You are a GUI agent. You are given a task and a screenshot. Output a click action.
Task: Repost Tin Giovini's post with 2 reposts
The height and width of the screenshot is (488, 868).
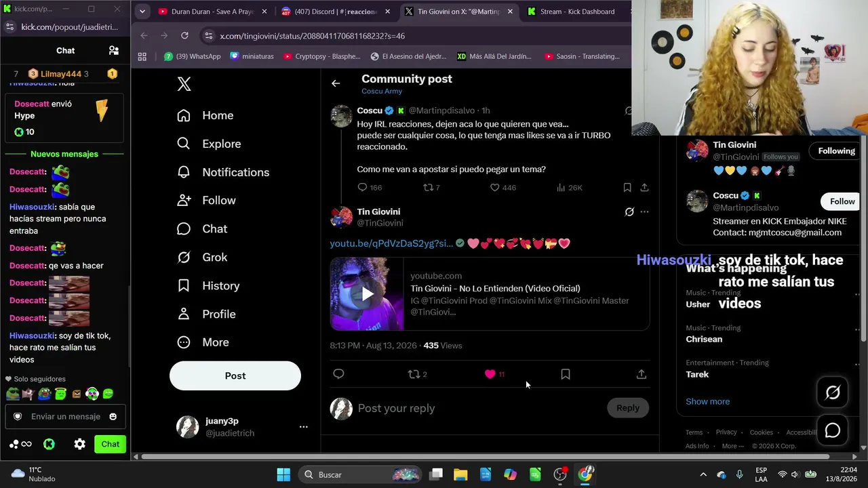(x=417, y=374)
